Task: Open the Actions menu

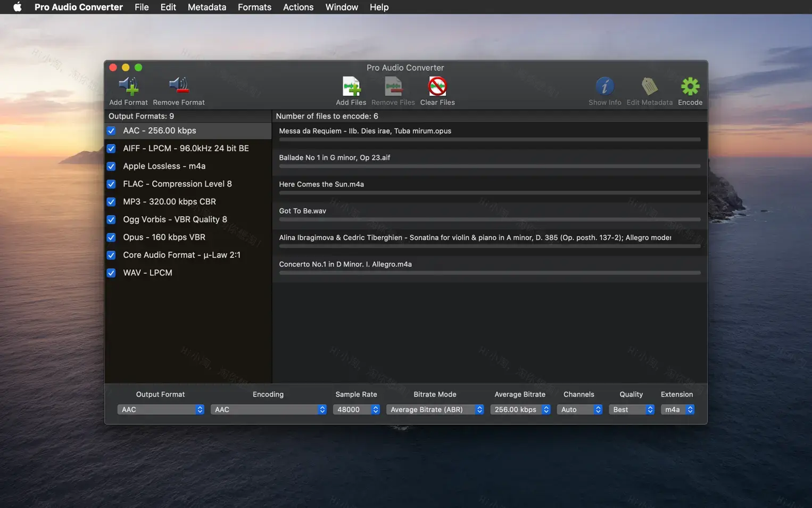Action: point(298,7)
